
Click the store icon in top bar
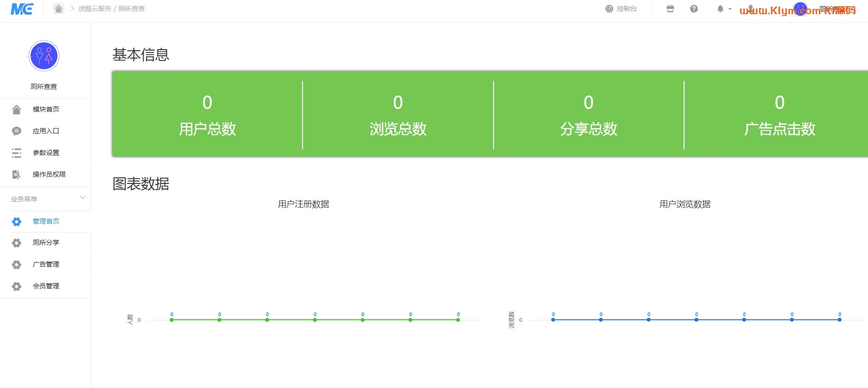click(x=670, y=9)
